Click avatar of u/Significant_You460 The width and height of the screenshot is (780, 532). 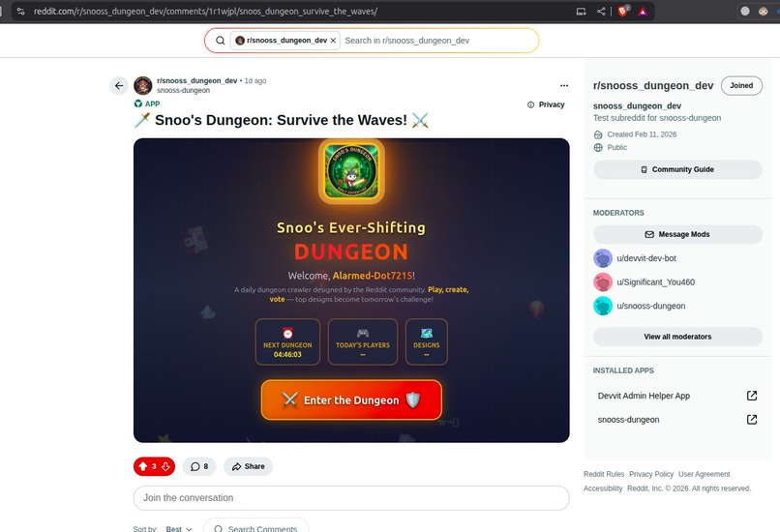(602, 282)
